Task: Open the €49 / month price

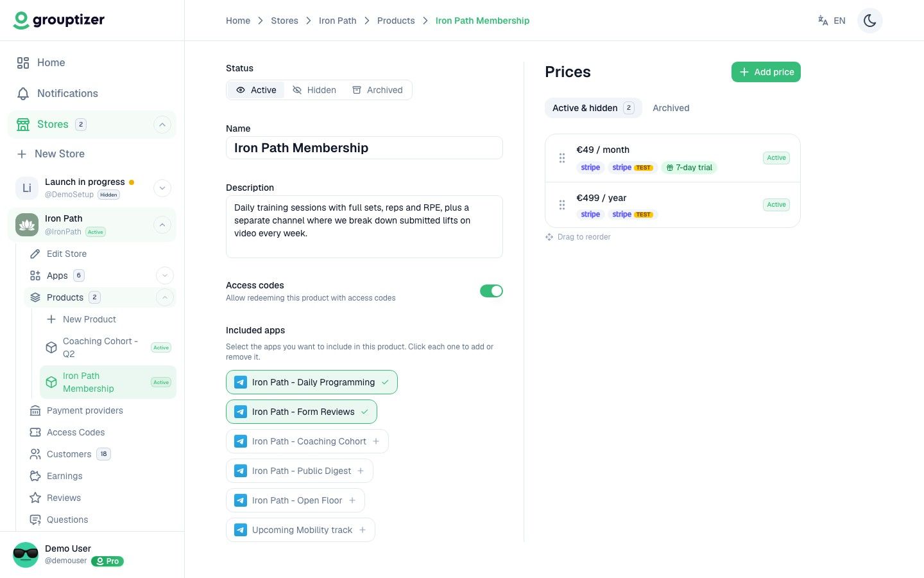Action: point(672,158)
